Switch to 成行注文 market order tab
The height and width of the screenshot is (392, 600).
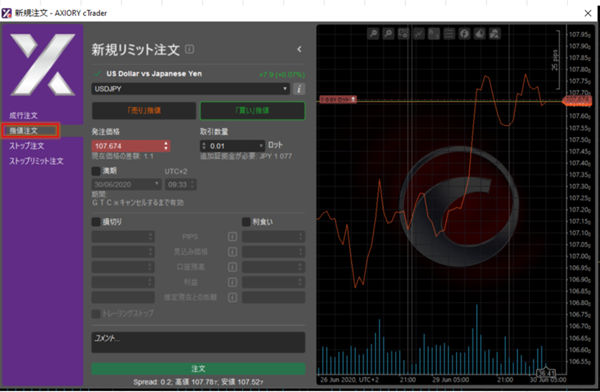[x=23, y=115]
